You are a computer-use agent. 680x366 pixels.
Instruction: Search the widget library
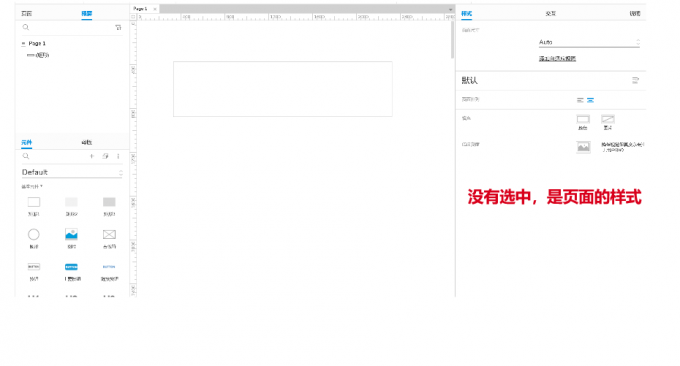tap(26, 156)
